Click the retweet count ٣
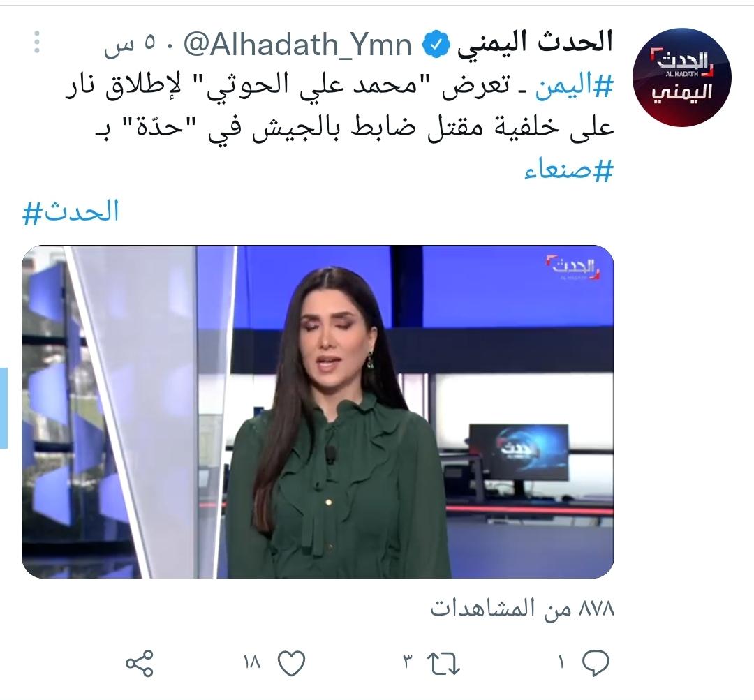Screen dimensions: 754x700 coord(408,663)
